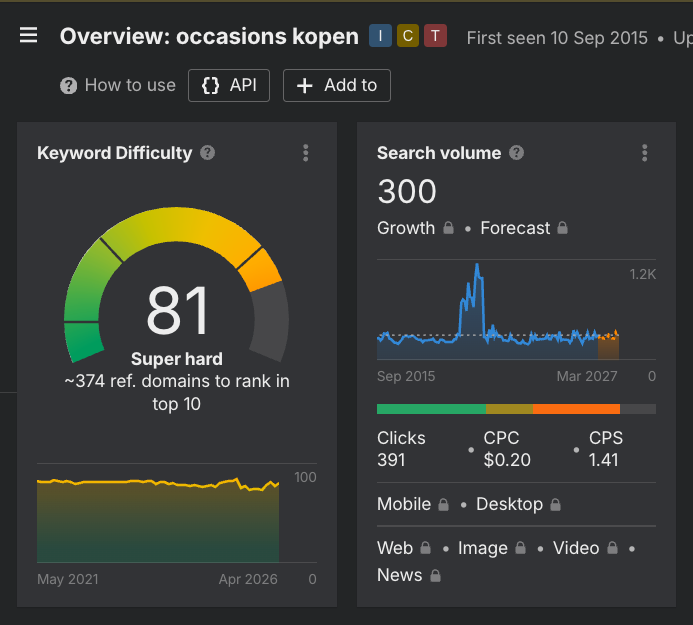Image resolution: width=693 pixels, height=625 pixels.
Task: Click the lock icon next to Growth
Action: click(449, 228)
